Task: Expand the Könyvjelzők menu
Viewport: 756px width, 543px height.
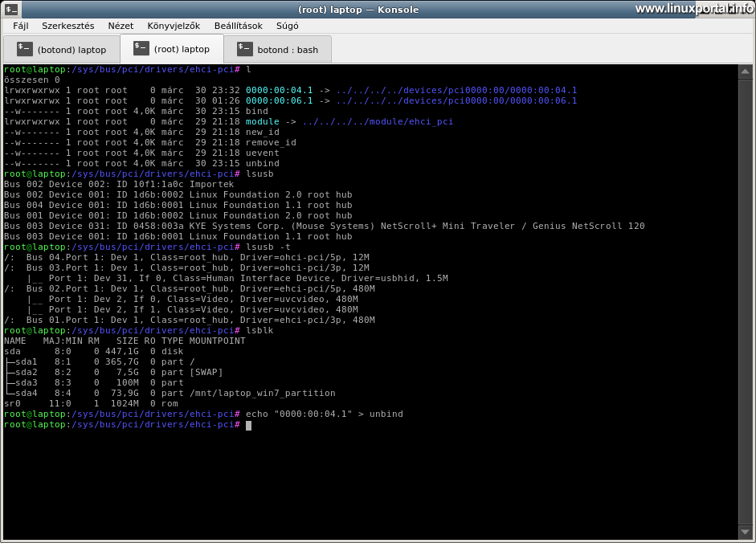Action: [174, 26]
